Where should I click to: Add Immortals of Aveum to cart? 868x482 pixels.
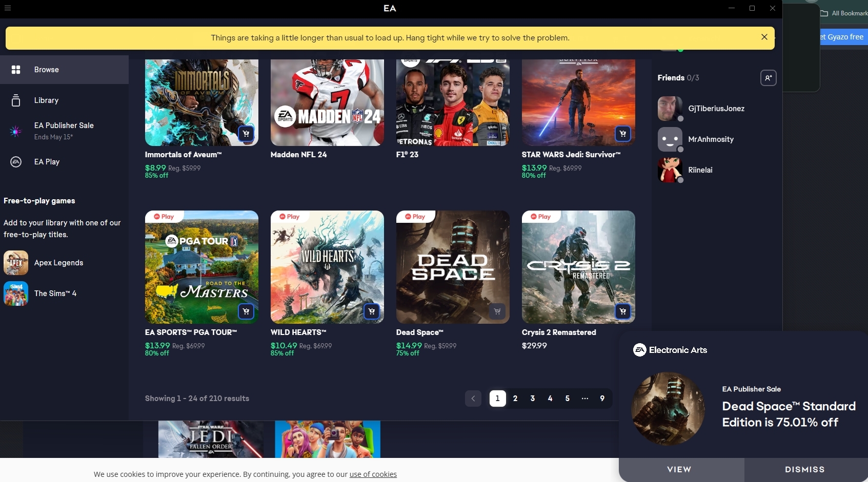(x=246, y=134)
